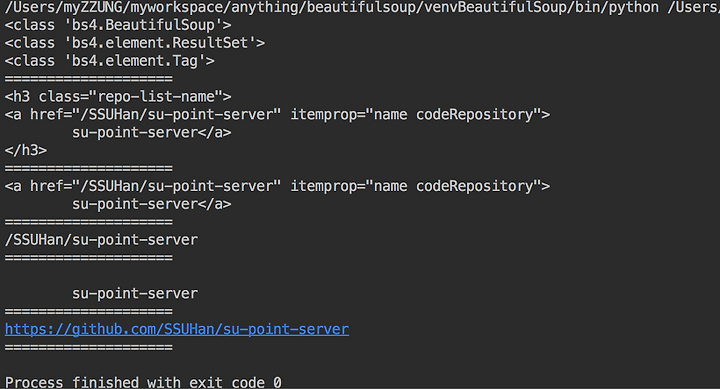Viewport: 720px width, 389px height.
Task: Click the python interpreter path line
Action: coord(362,7)
